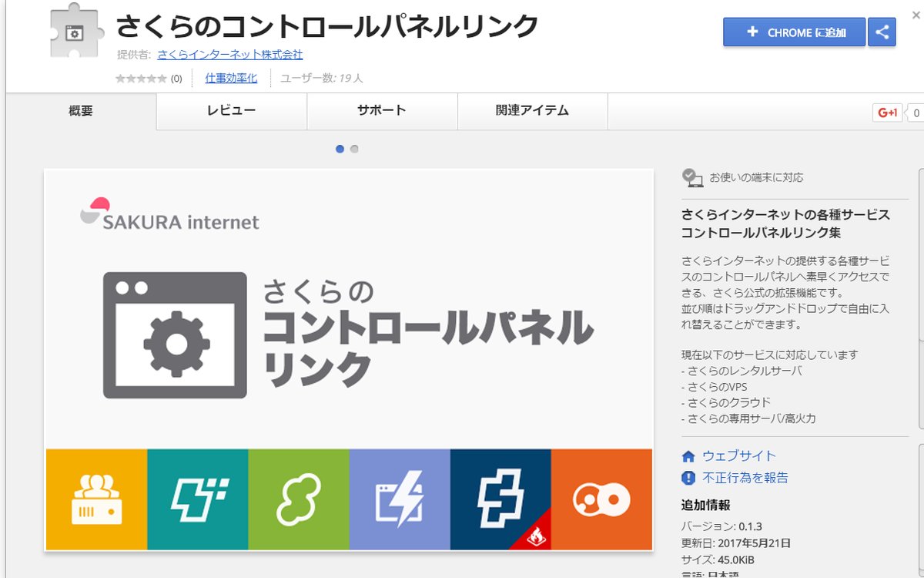
Task: Click the purple lightning window tile icon
Action: [x=400, y=499]
